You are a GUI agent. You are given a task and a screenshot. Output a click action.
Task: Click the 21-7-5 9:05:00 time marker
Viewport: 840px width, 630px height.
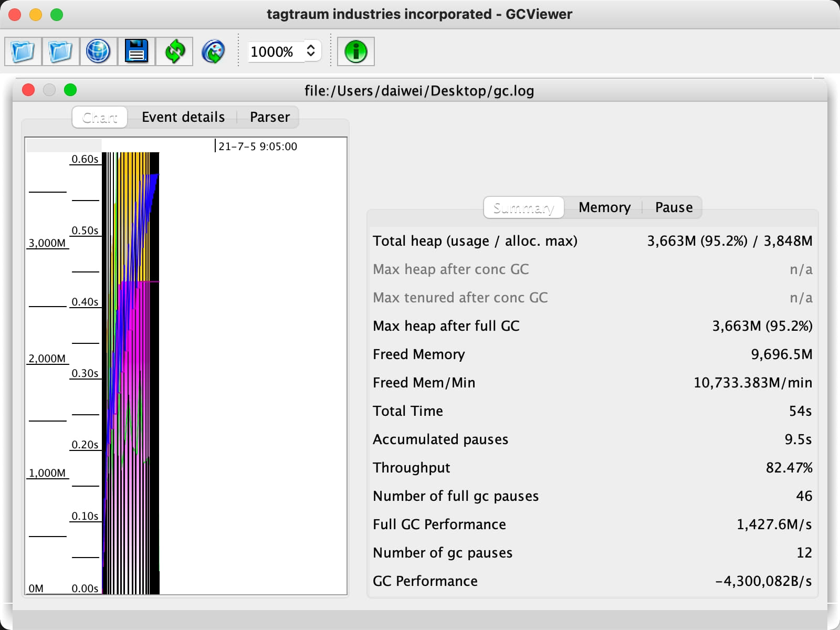pyautogui.click(x=257, y=146)
